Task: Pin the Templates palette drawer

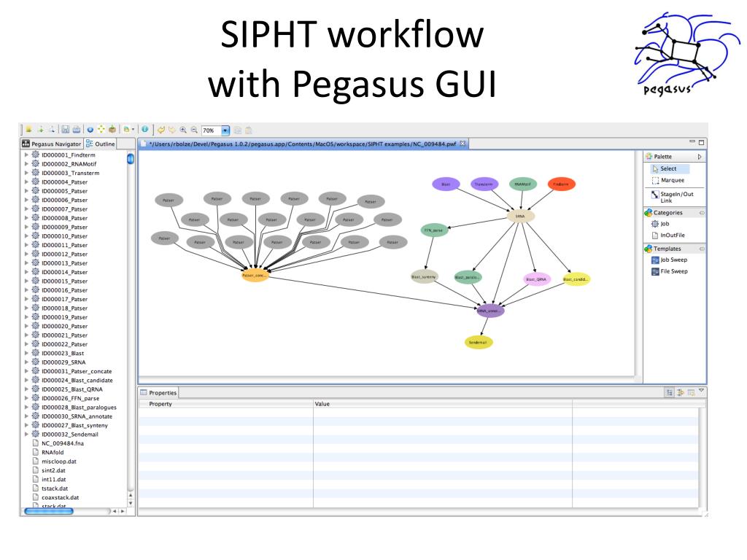Action: [x=701, y=249]
